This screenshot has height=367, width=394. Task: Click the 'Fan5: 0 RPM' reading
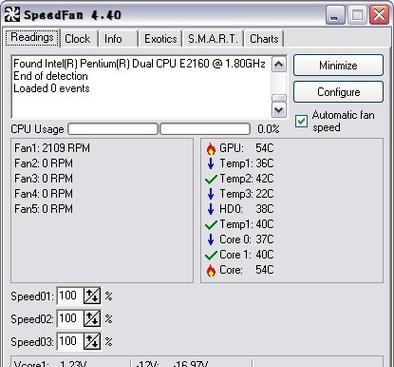43,209
